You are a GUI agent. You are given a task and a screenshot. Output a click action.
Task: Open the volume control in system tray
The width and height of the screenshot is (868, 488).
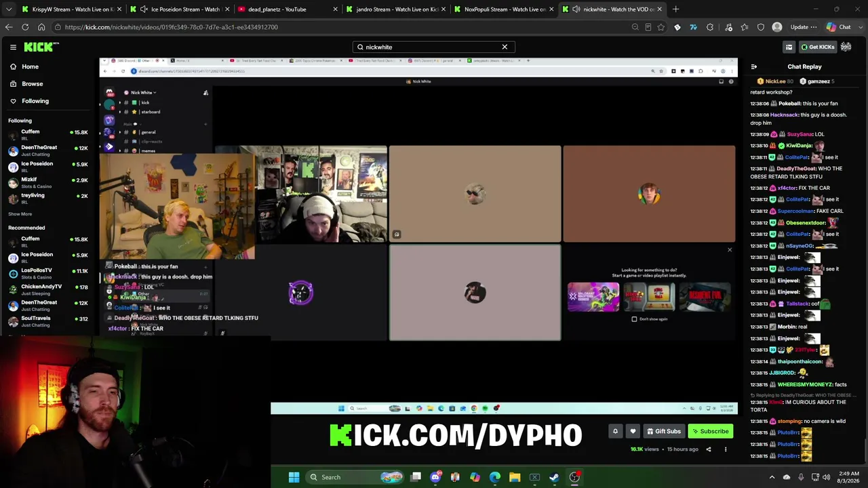click(x=826, y=477)
